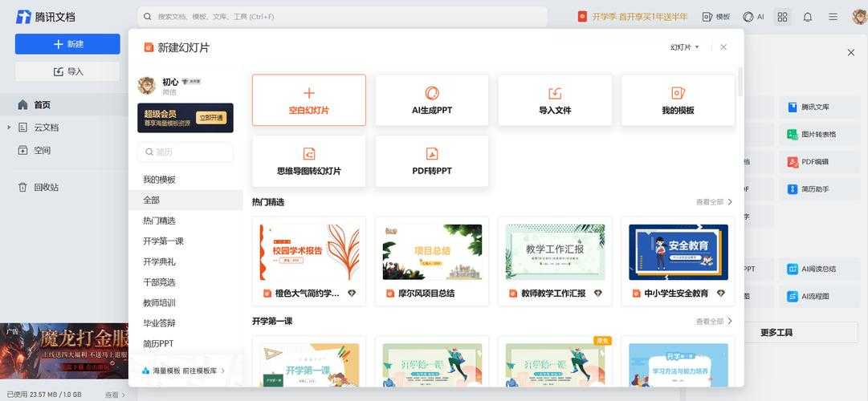This screenshot has width=868, height=401.
Task: Expand the 云文档 tree arrow
Action: [x=9, y=128]
